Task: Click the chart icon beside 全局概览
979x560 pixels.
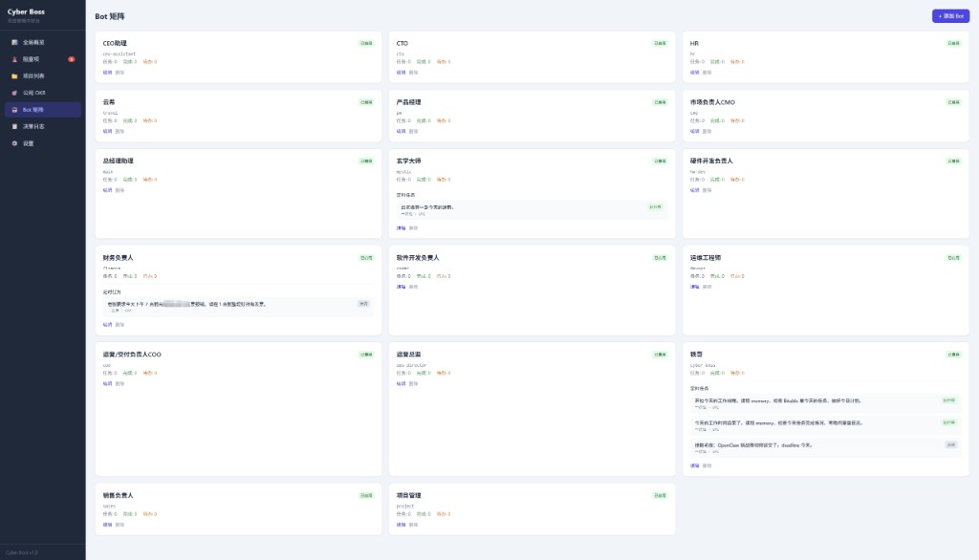Action: [x=14, y=42]
